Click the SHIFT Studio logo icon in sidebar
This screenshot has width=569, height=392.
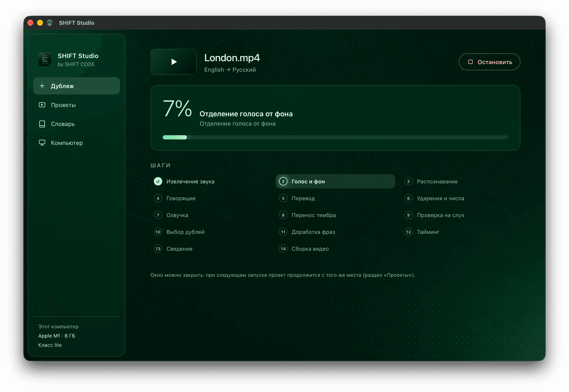pos(45,60)
